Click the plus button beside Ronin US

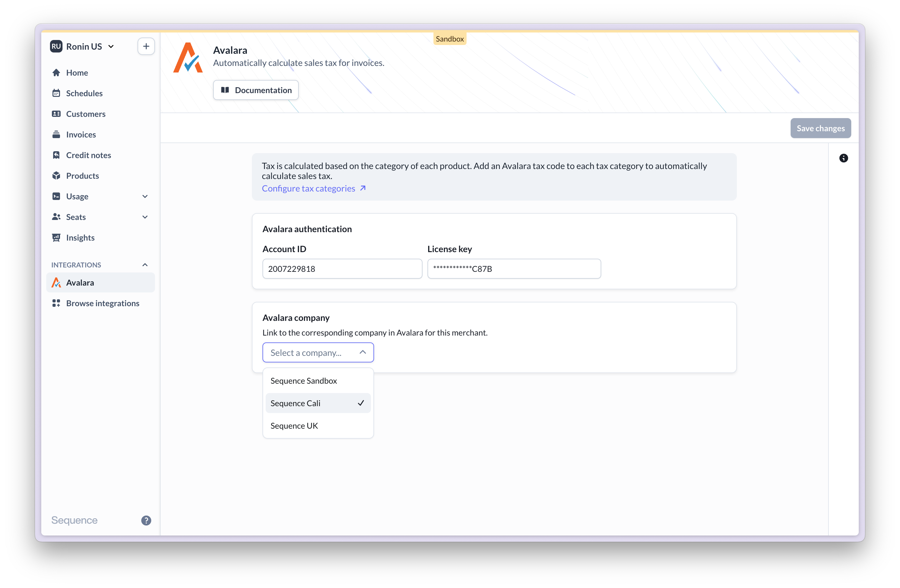146,47
